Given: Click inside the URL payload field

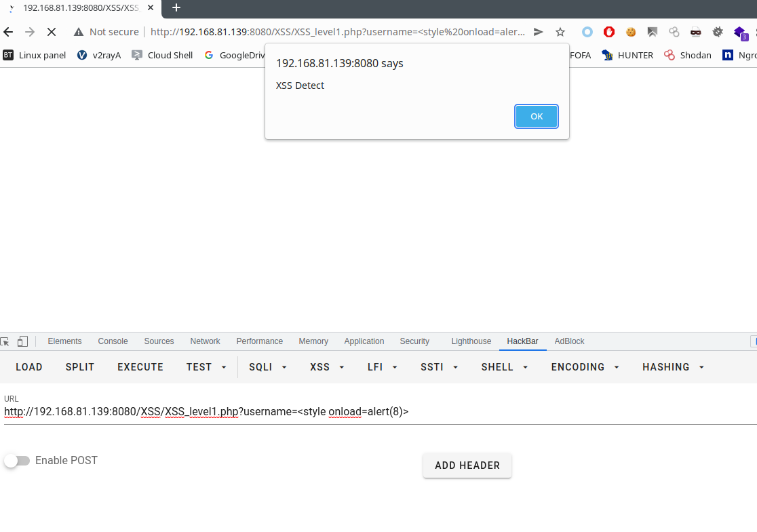Looking at the screenshot, I should (203, 411).
